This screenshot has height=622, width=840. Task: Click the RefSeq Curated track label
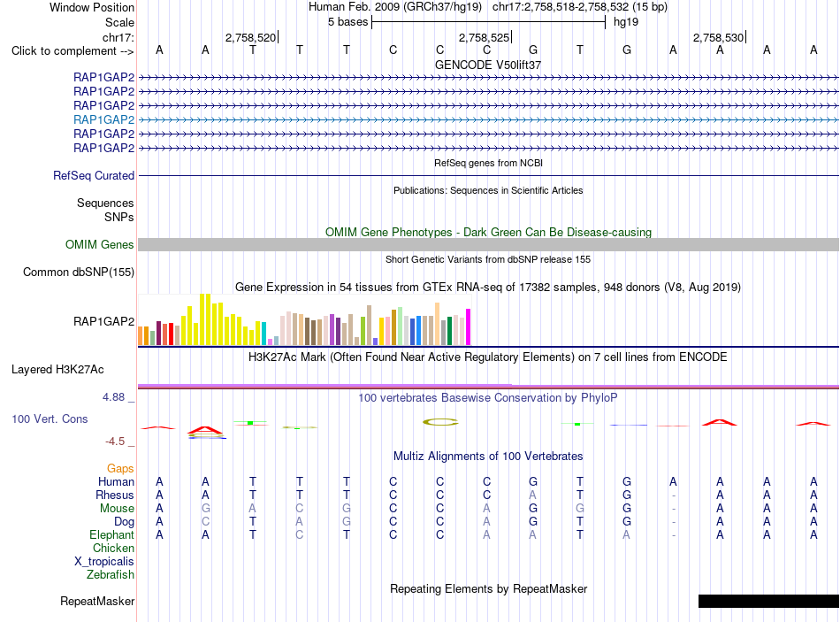pos(94,175)
